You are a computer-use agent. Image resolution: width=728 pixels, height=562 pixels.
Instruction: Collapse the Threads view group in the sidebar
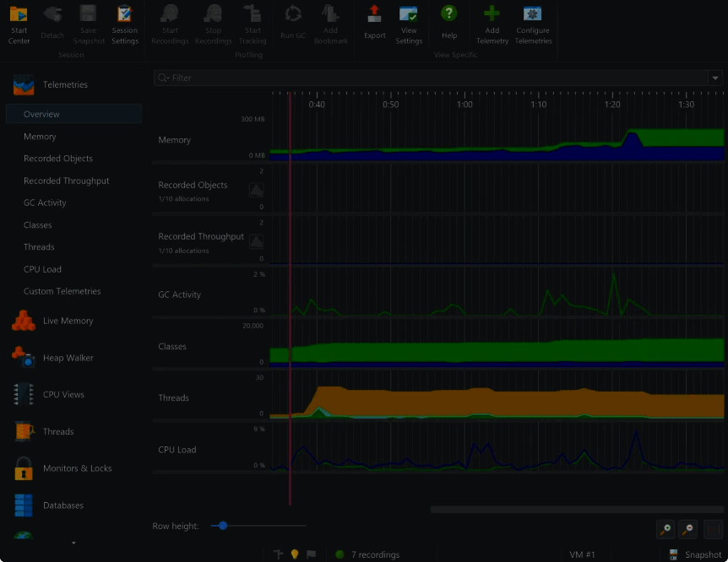tap(58, 431)
